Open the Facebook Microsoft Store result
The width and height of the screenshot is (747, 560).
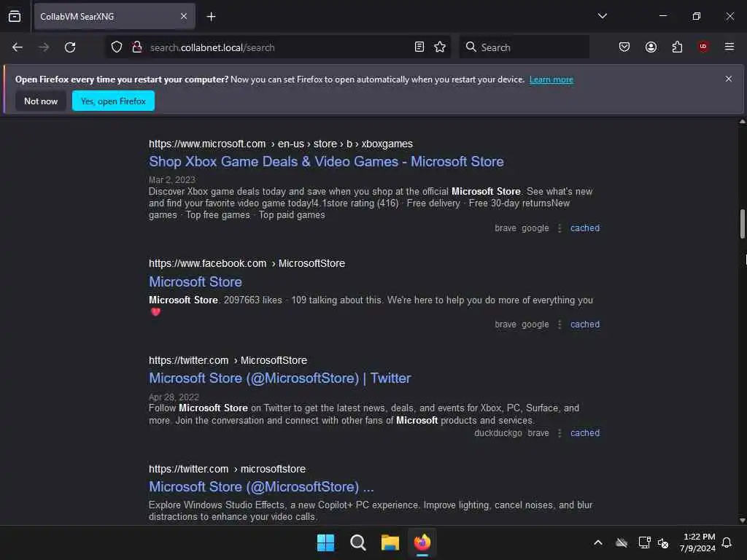(196, 281)
